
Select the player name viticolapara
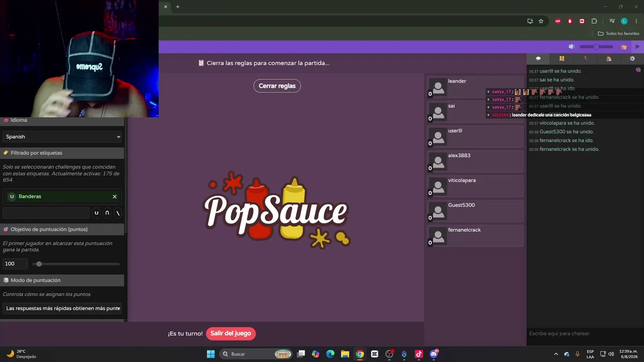click(462, 180)
